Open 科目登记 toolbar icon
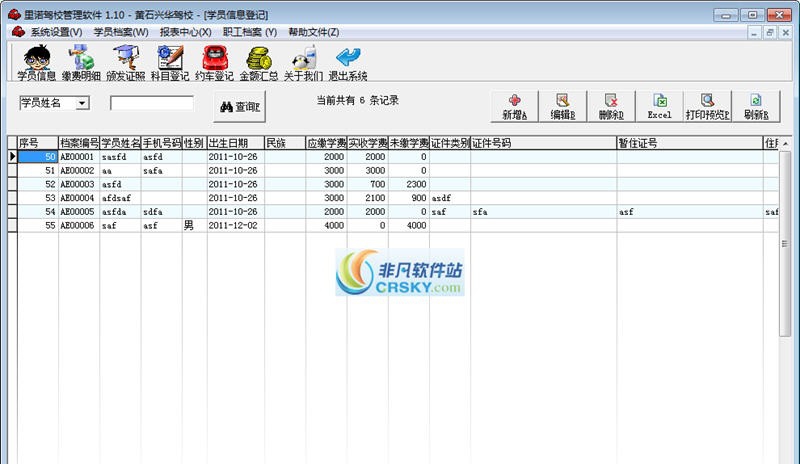Image resolution: width=800 pixels, height=464 pixels. [170, 63]
